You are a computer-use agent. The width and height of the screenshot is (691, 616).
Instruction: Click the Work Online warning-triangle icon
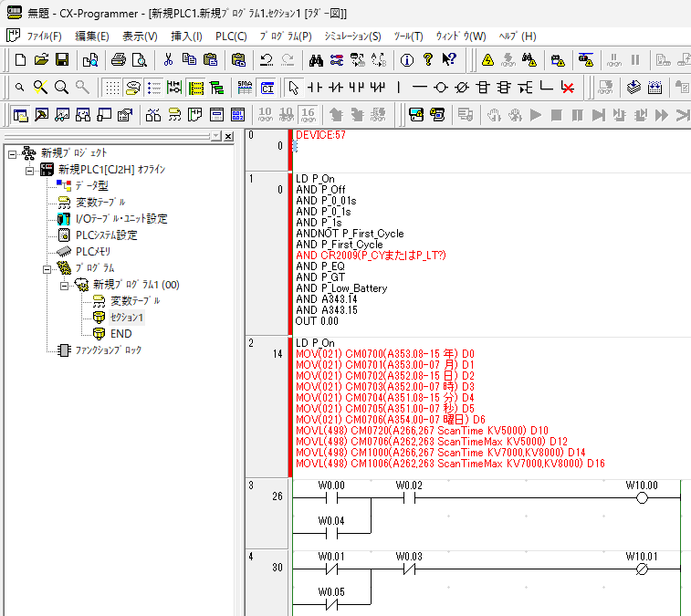click(x=487, y=60)
